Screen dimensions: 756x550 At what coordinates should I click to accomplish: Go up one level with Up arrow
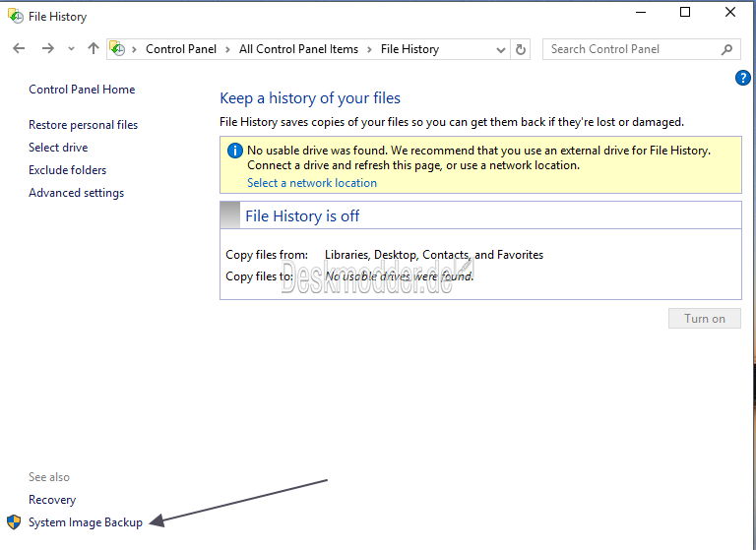tap(94, 48)
